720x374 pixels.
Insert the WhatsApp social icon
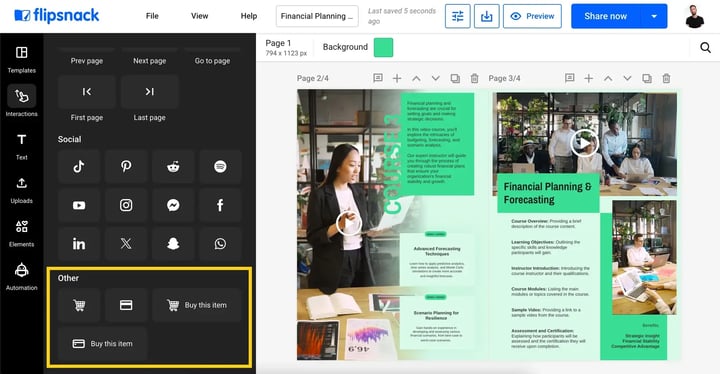[x=220, y=244]
